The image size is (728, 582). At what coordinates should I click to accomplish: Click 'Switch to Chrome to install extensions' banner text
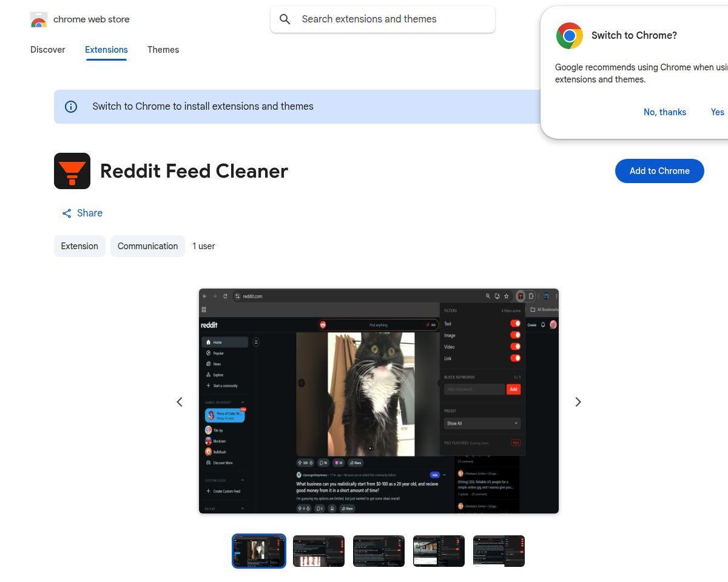pyautogui.click(x=203, y=107)
